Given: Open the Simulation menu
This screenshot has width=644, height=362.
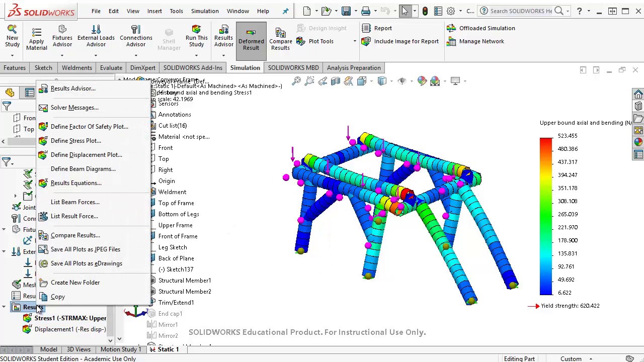Looking at the screenshot, I should 205,11.
